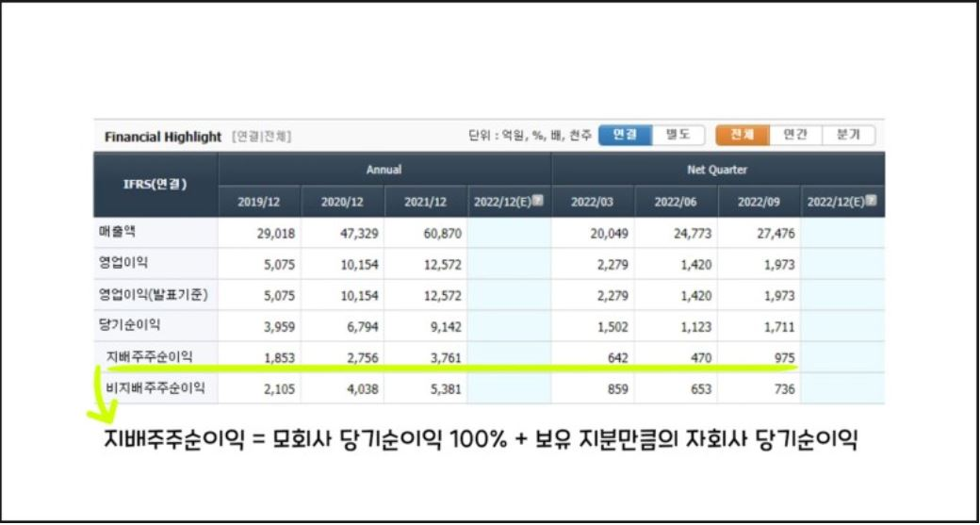Click revenue value 47,329
The width and height of the screenshot is (980, 525).
point(359,234)
